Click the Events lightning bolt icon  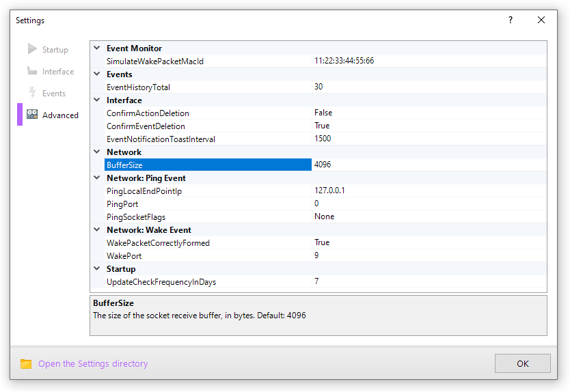click(x=32, y=93)
